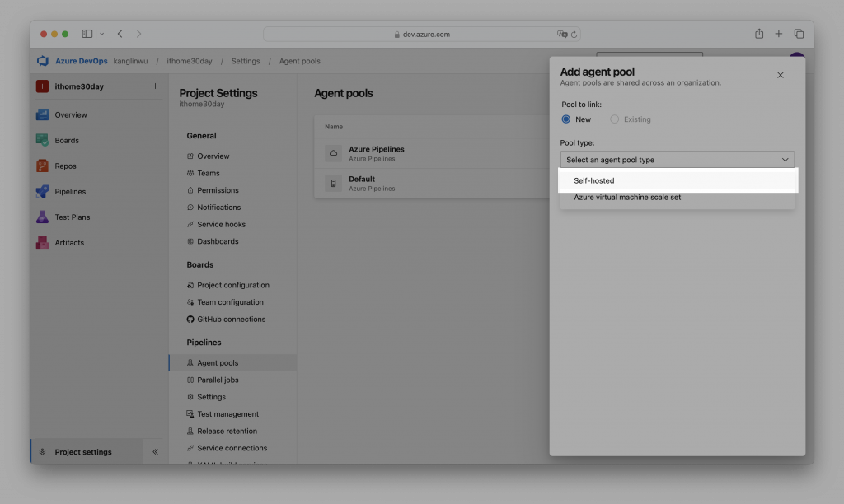
Task: Go forward with the Safari forward arrow
Action: pyautogui.click(x=138, y=34)
